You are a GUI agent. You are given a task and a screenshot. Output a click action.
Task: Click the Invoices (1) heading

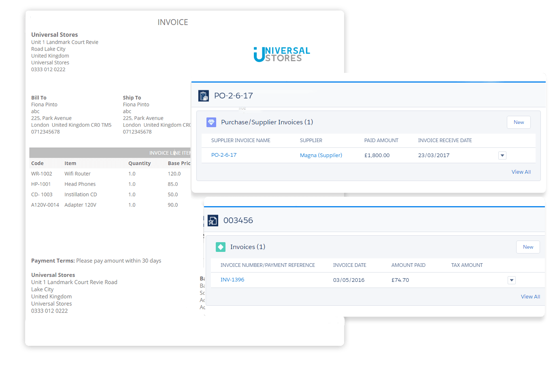pos(248,247)
